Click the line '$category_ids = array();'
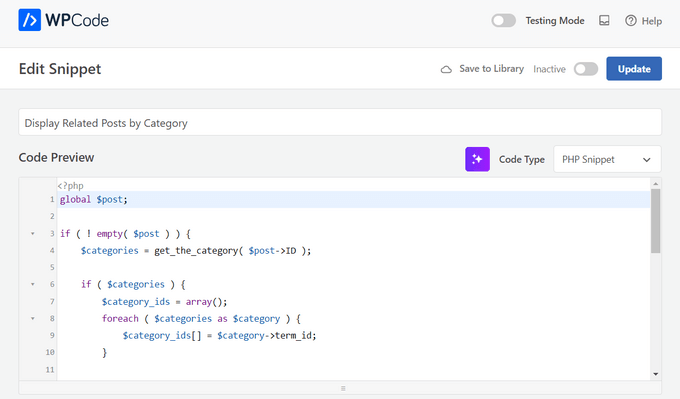 click(164, 302)
